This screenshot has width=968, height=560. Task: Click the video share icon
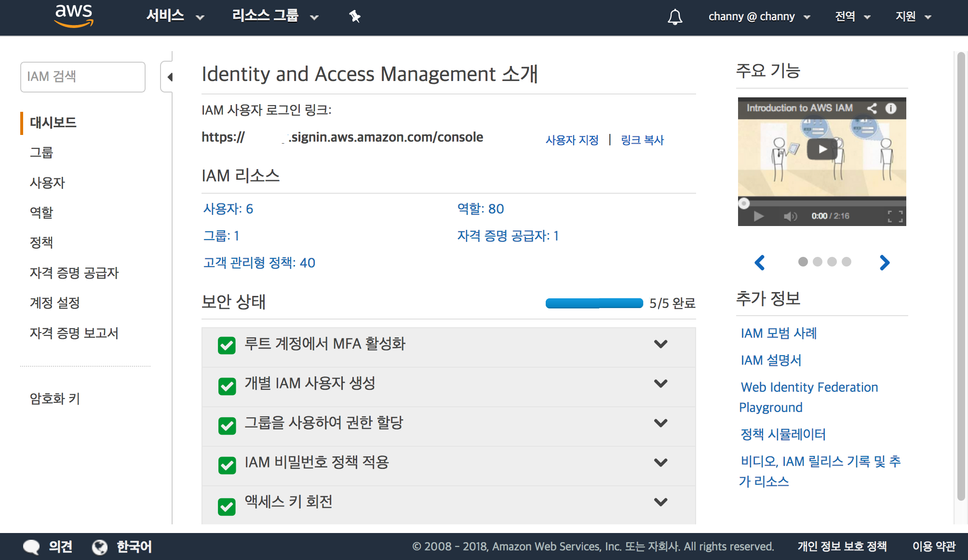pyautogui.click(x=872, y=108)
